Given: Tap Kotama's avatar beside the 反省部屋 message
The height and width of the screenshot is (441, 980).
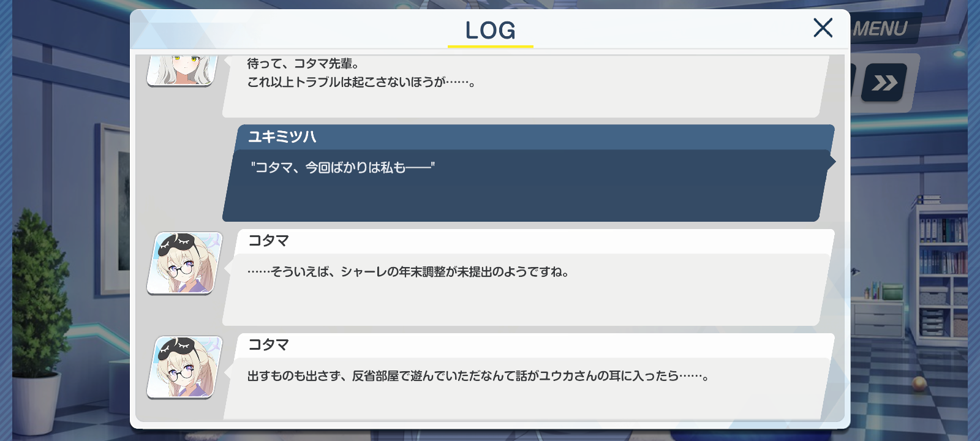Looking at the screenshot, I should (x=184, y=367).
